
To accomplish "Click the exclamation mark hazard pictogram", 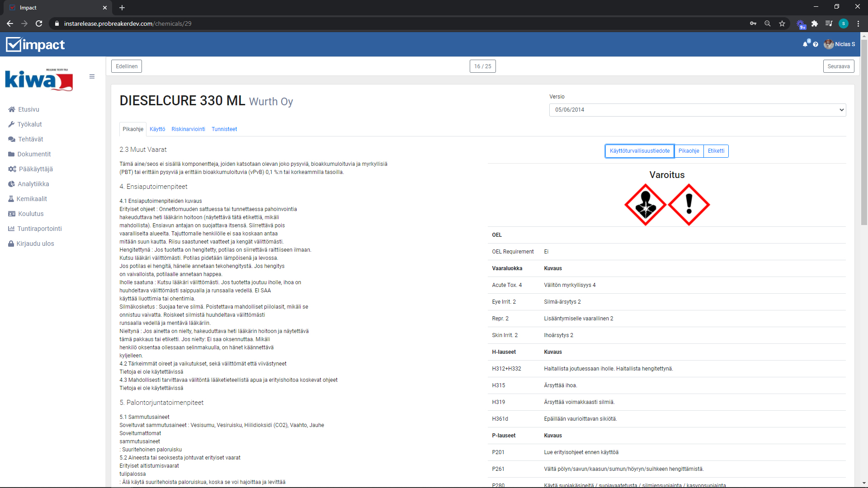I will pyautogui.click(x=689, y=205).
